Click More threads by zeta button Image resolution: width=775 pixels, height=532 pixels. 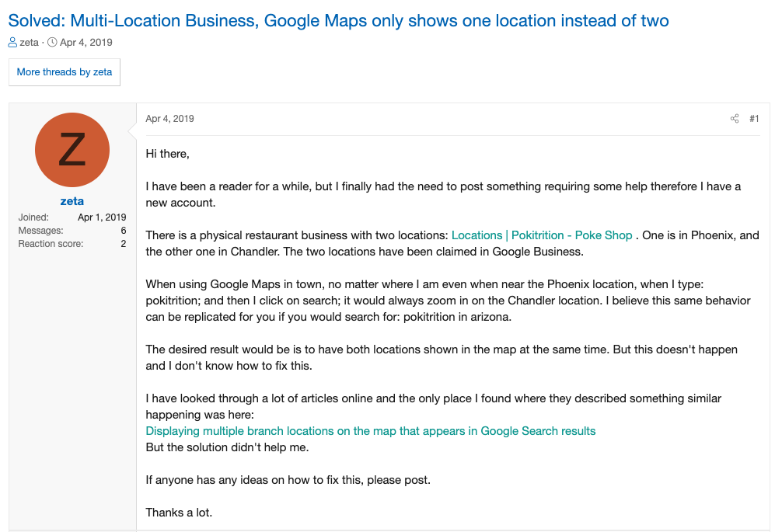click(65, 72)
